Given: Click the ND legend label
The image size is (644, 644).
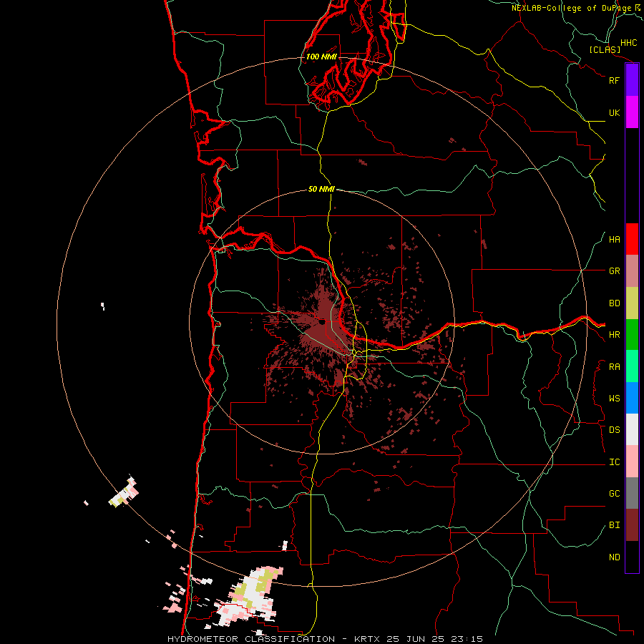Looking at the screenshot, I should tap(614, 557).
